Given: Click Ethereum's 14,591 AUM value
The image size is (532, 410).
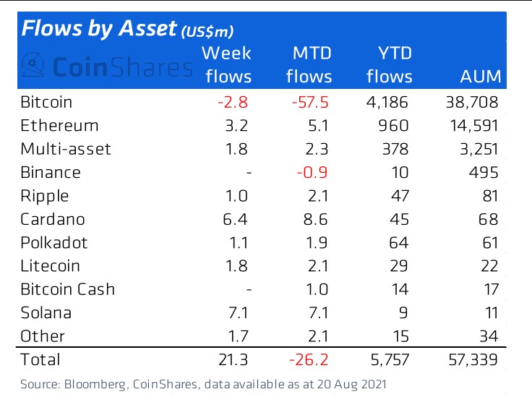Looking at the screenshot, I should (475, 125).
